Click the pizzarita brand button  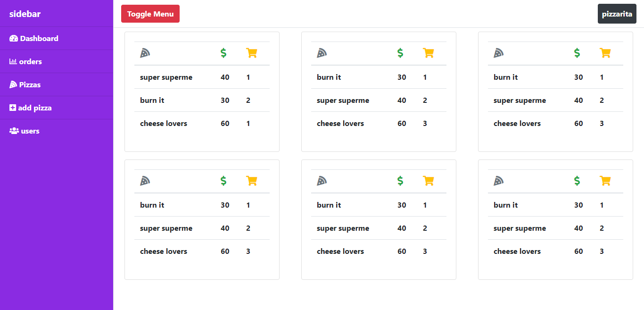click(617, 14)
